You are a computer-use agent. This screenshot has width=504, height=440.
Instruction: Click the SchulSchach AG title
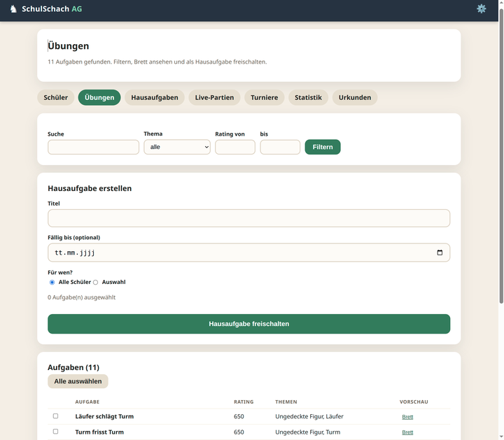(52, 9)
